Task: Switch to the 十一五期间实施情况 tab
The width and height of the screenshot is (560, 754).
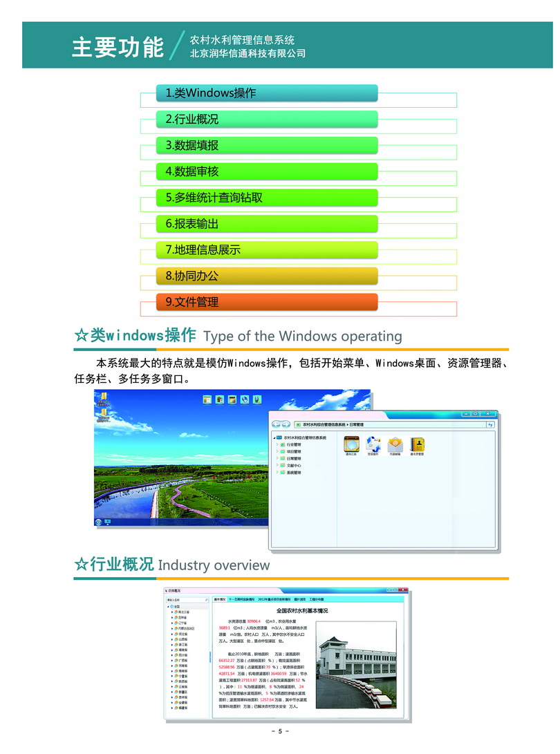Action: 242,599
